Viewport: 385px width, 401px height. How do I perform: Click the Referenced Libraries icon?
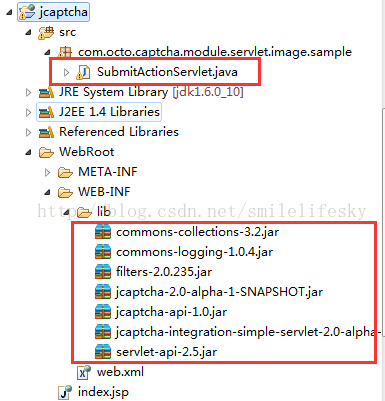[46, 132]
